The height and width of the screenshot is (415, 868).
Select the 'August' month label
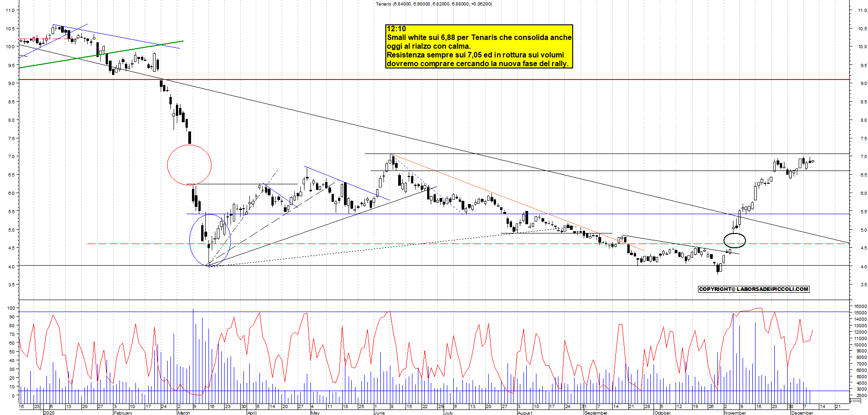coord(525,413)
